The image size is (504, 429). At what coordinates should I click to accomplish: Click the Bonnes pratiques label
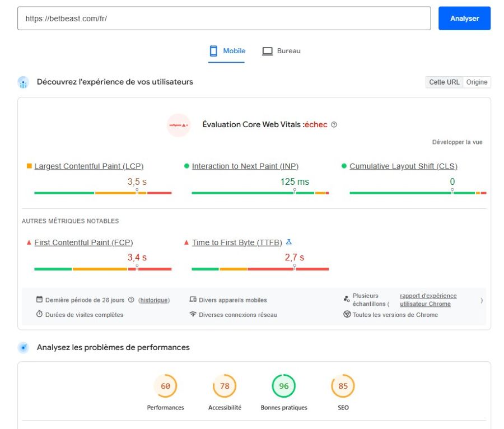[284, 408]
